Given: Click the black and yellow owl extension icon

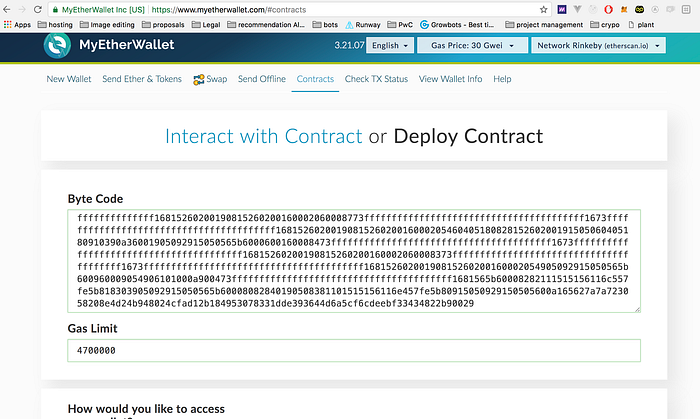Looking at the screenshot, I should pos(639,9).
